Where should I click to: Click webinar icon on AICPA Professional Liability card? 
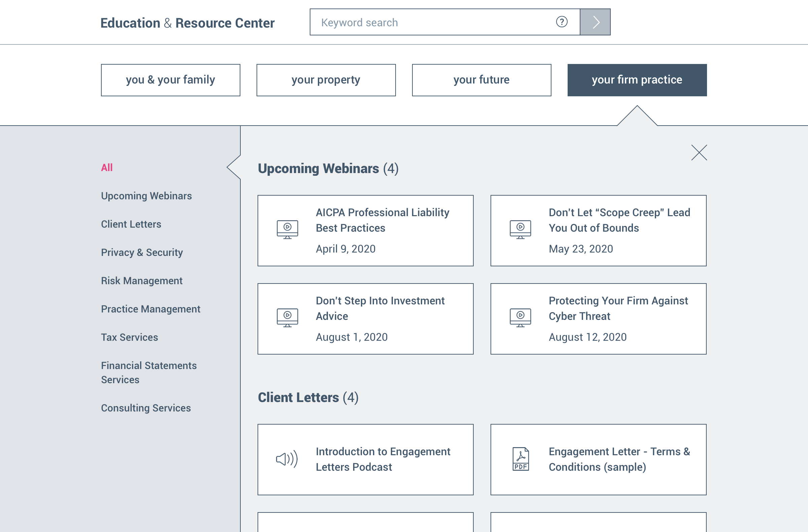[287, 230]
